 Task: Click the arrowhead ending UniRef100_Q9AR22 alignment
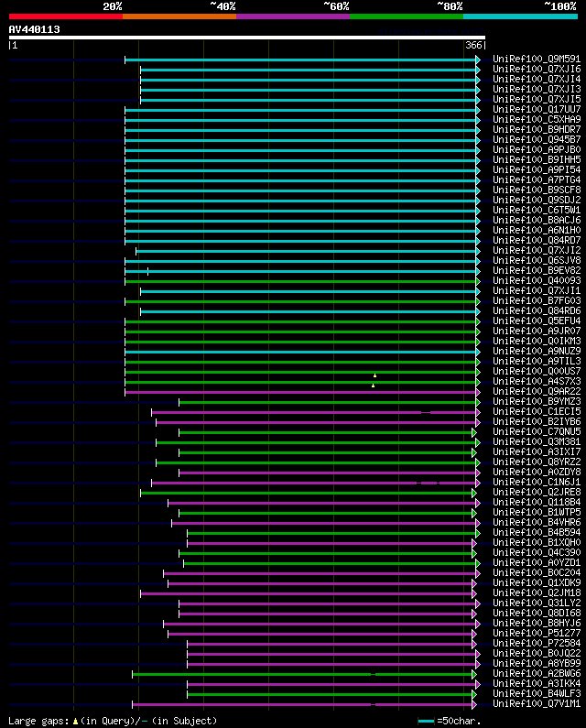pyautogui.click(x=478, y=392)
